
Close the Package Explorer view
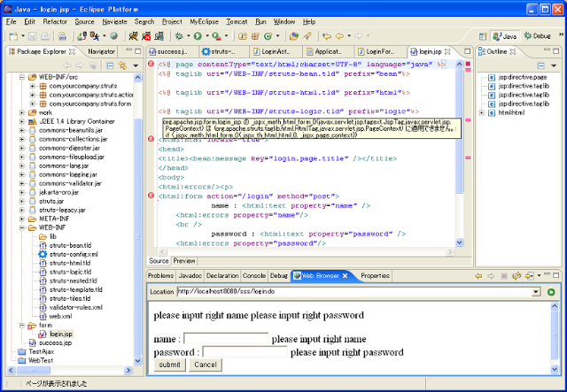pos(72,51)
